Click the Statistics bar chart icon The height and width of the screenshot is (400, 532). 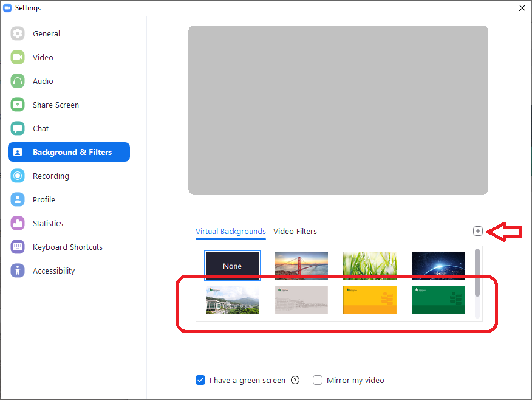(x=18, y=223)
